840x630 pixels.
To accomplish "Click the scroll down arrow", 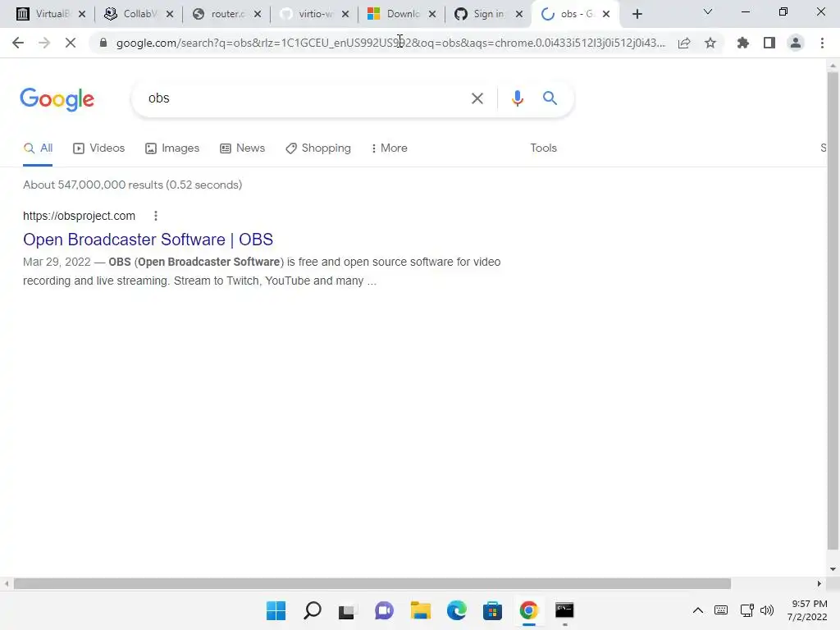I will click(x=832, y=569).
